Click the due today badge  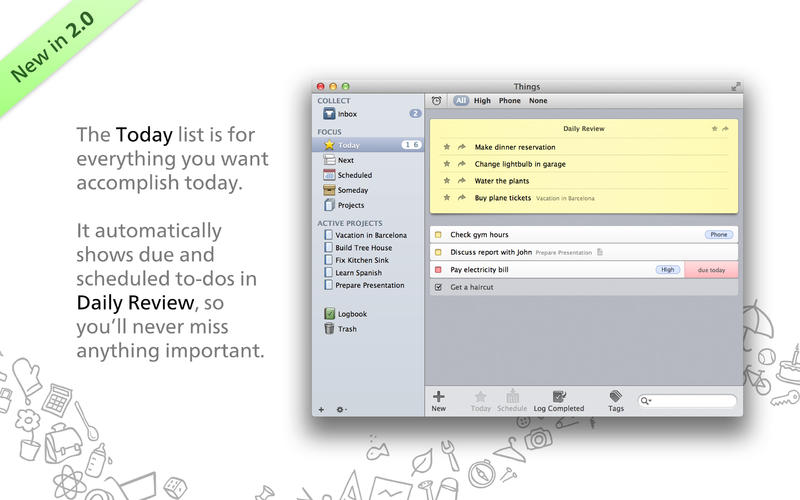tap(711, 270)
